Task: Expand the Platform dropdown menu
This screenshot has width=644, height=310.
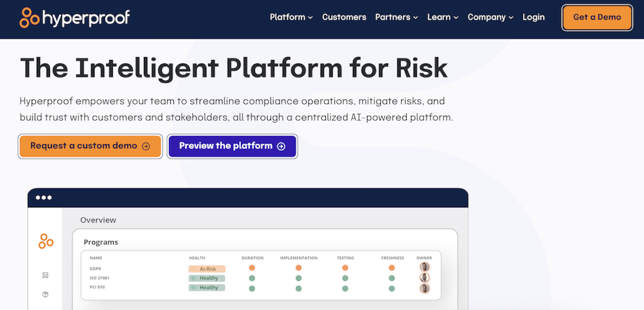Action: coord(291,17)
